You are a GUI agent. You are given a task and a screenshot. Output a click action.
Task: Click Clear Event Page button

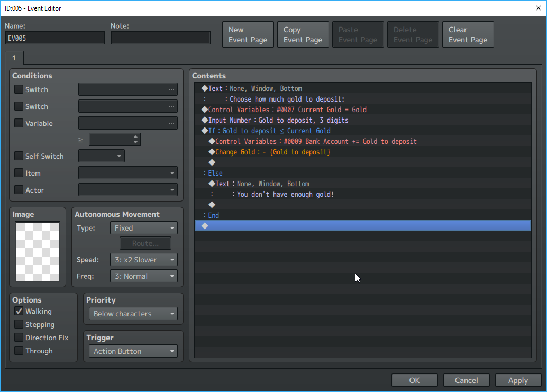click(468, 34)
